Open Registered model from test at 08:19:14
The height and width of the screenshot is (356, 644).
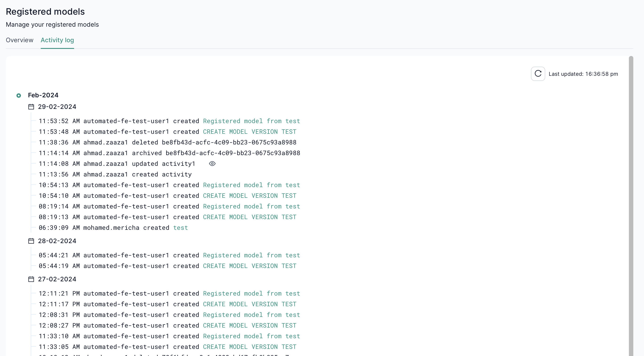(251, 206)
